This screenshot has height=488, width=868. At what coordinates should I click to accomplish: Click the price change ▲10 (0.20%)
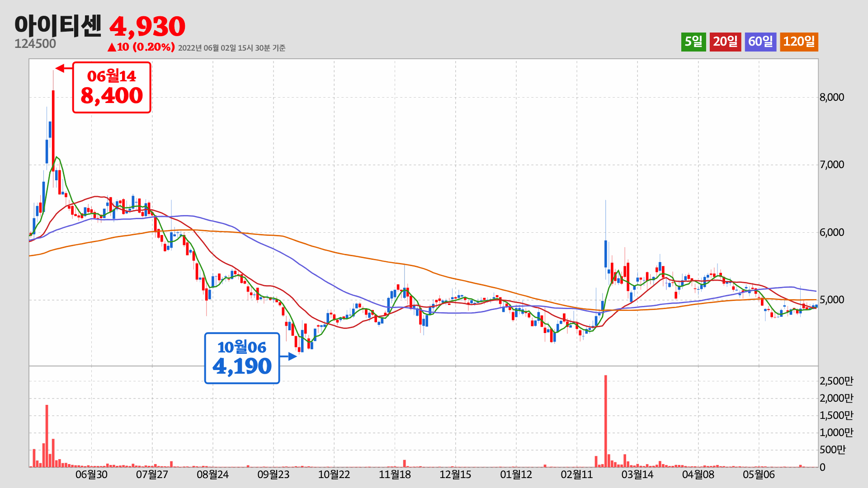[141, 47]
